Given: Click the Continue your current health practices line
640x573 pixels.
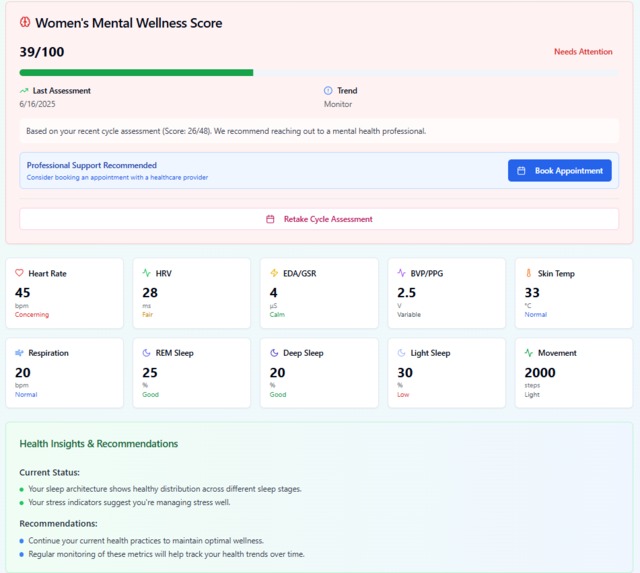Looking at the screenshot, I should (x=146, y=541).
